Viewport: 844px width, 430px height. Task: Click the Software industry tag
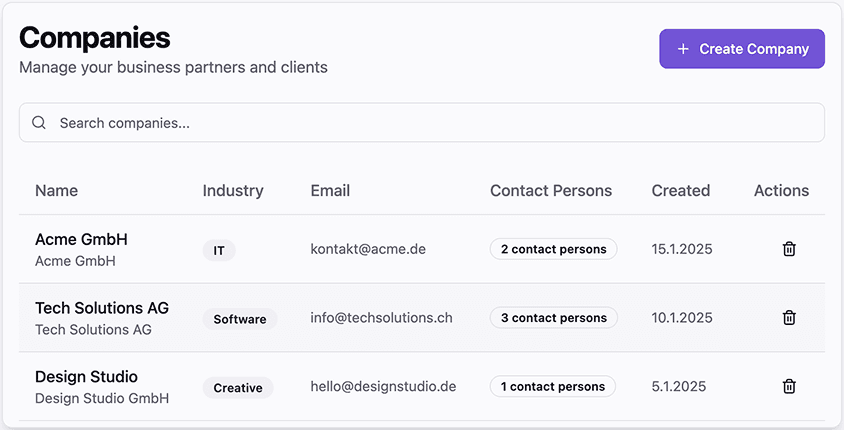[x=240, y=319]
